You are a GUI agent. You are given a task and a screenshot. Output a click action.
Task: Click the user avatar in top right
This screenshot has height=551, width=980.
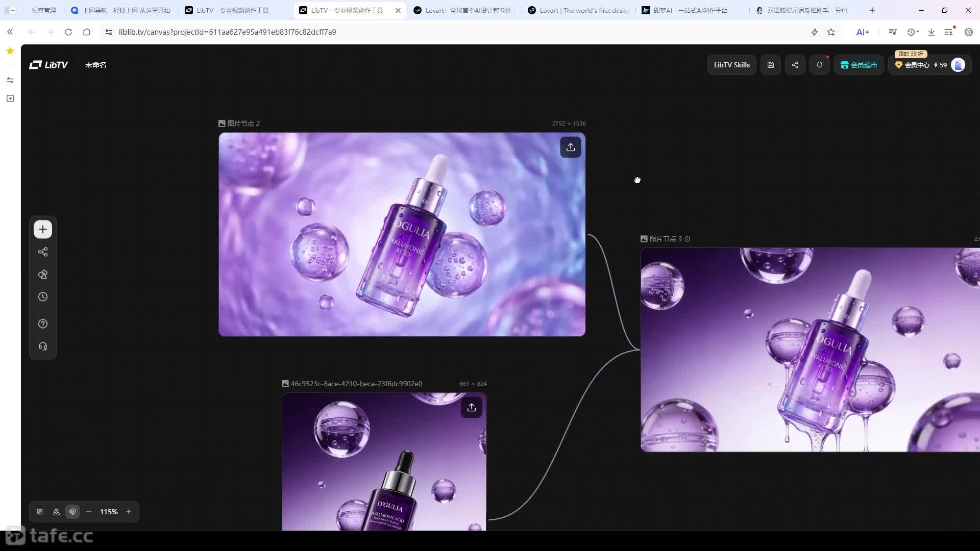958,65
